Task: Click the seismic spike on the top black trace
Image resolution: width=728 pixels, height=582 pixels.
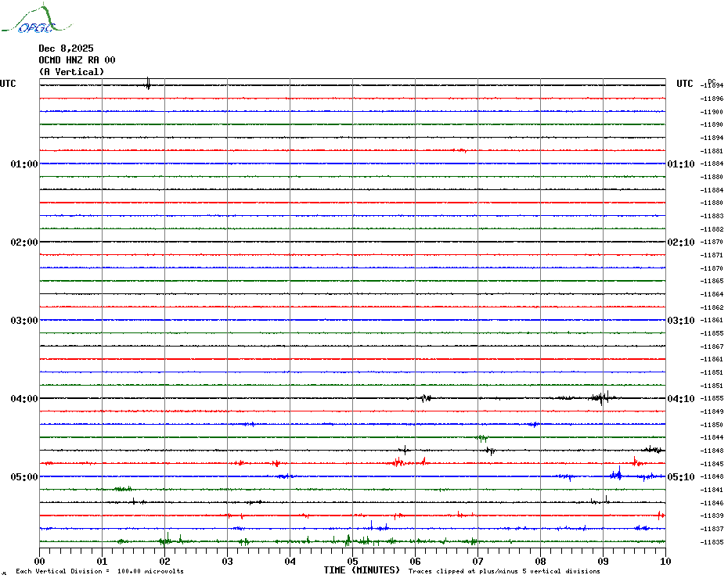Action: coord(148,84)
